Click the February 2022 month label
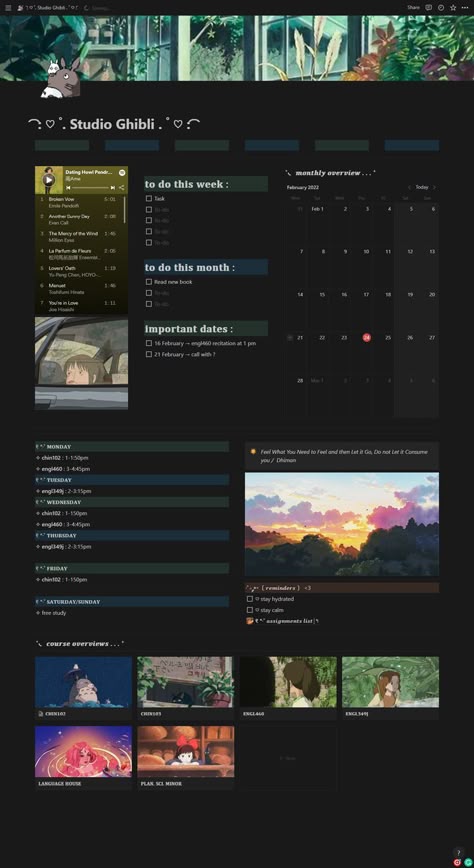This screenshot has height=868, width=474. point(302,187)
